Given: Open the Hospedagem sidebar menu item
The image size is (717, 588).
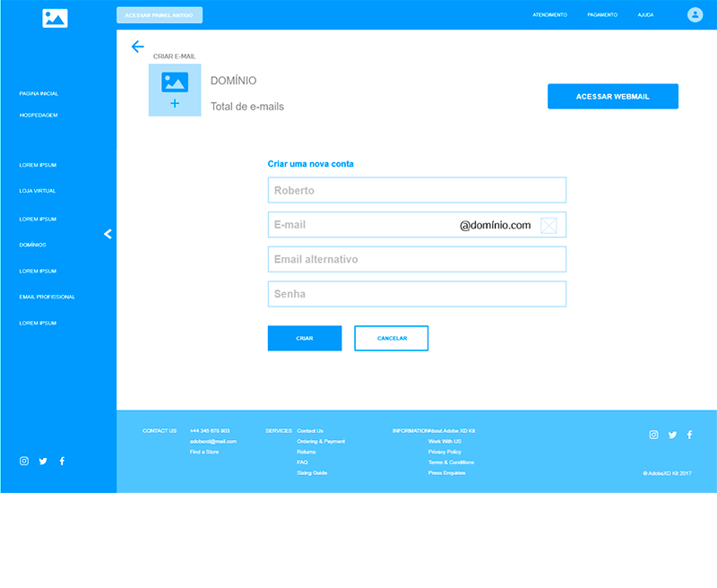Looking at the screenshot, I should 39,116.
